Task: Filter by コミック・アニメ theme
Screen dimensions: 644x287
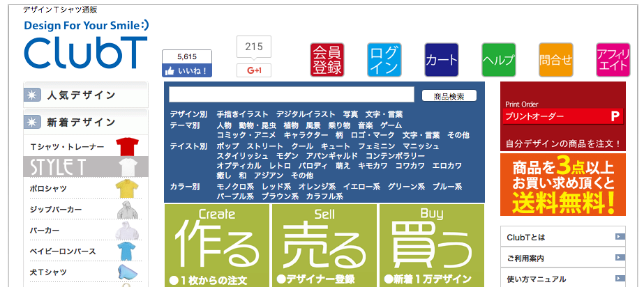Action: coord(246,135)
